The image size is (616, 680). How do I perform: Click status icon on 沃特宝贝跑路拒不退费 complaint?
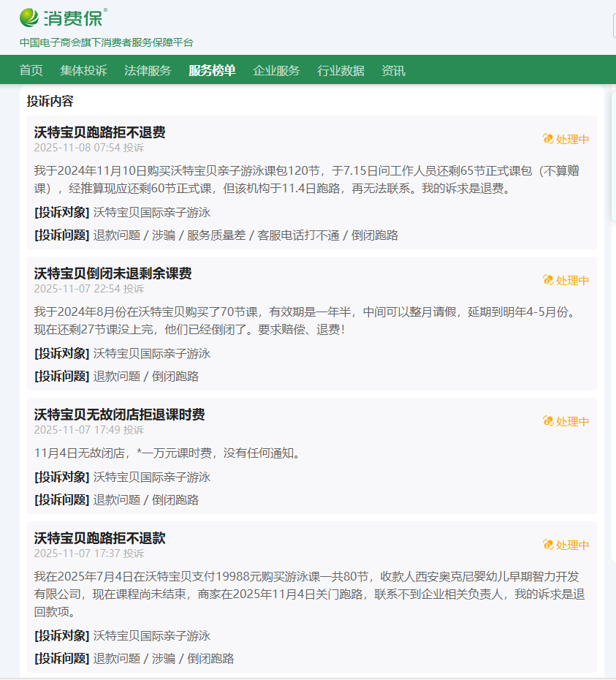(x=548, y=139)
